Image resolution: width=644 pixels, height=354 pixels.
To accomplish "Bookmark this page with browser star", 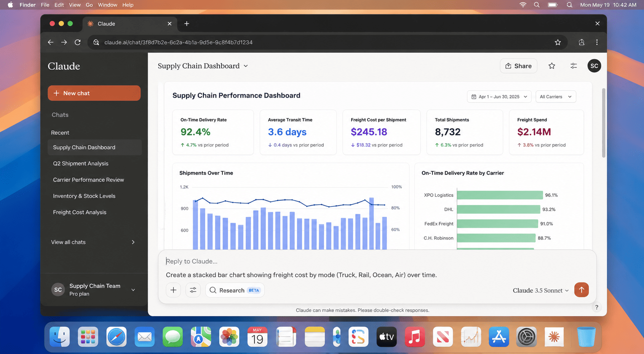I will [558, 42].
